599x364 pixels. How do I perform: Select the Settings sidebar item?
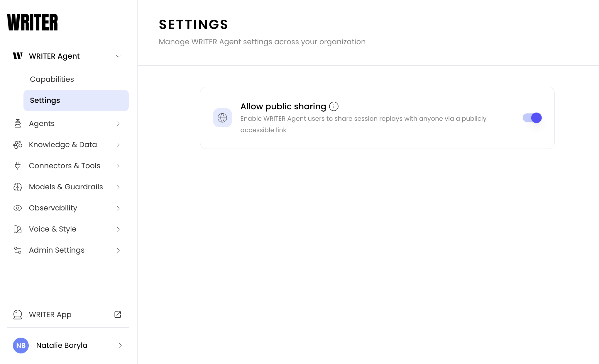pyautogui.click(x=76, y=101)
